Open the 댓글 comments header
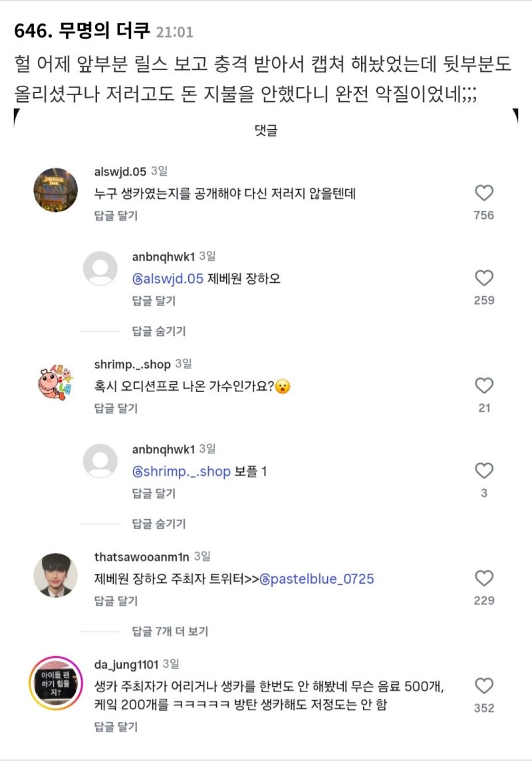 pyautogui.click(x=266, y=131)
